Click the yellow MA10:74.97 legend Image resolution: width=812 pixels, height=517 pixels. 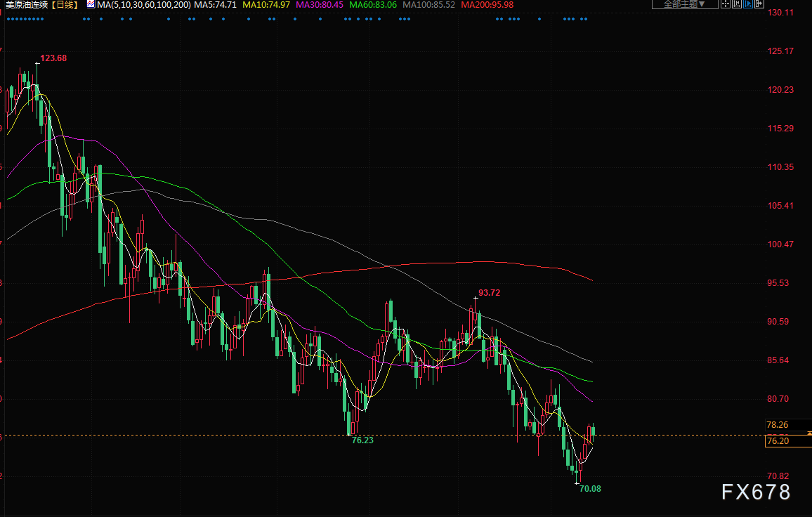pos(266,4)
